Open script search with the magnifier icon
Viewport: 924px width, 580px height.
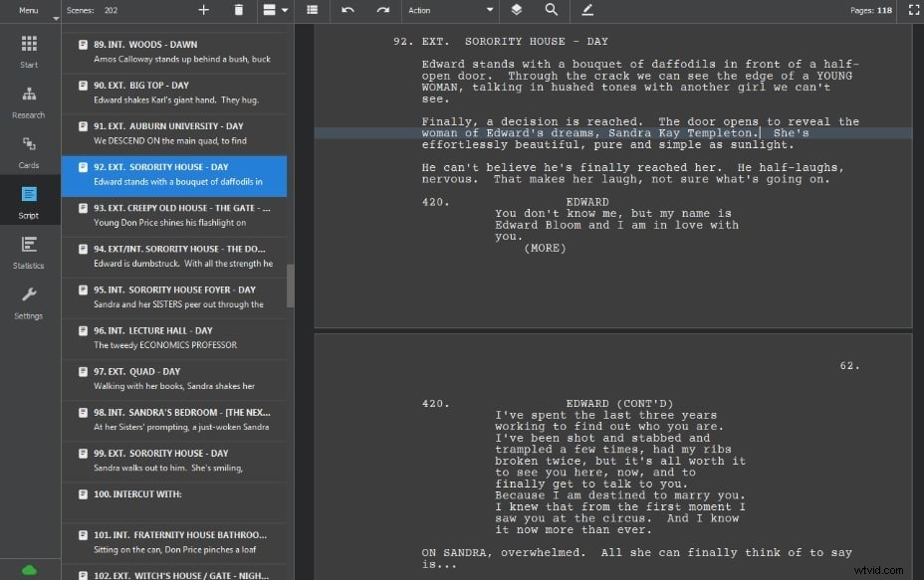(552, 11)
